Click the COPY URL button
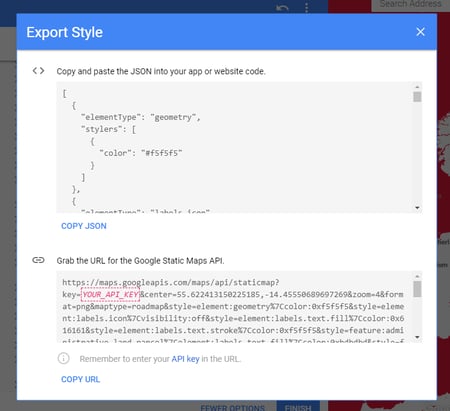This screenshot has height=411, width=450. point(80,379)
